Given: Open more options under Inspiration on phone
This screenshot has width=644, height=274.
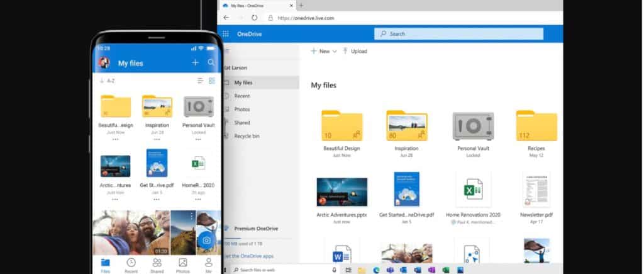Looking at the screenshot, I should click(157, 139).
